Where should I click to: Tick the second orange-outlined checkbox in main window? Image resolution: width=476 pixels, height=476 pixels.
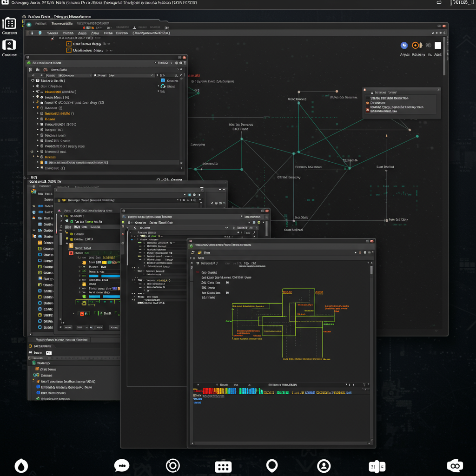(69, 50)
